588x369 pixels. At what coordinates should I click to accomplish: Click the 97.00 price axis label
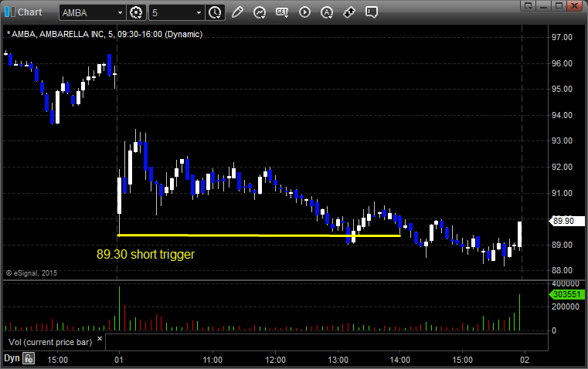coord(563,37)
